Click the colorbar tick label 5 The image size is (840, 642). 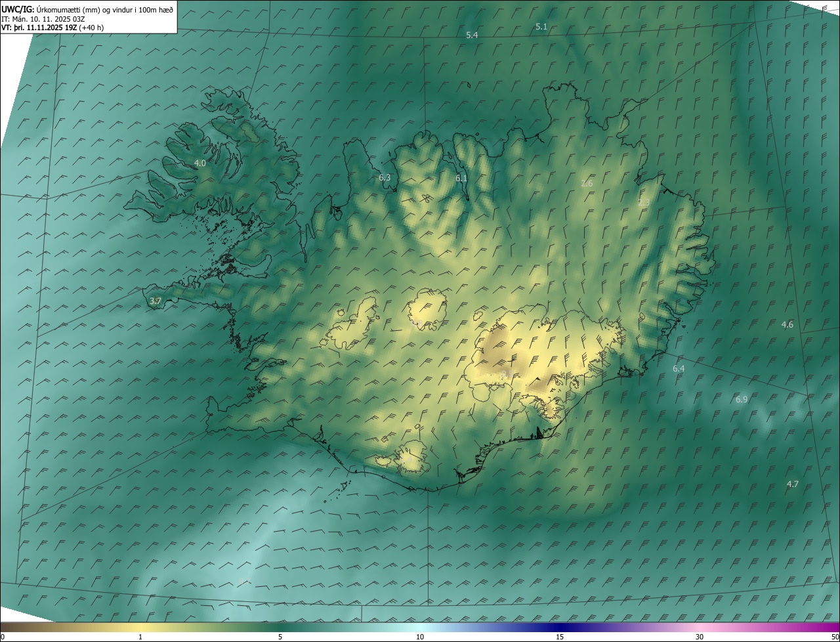[280, 637]
